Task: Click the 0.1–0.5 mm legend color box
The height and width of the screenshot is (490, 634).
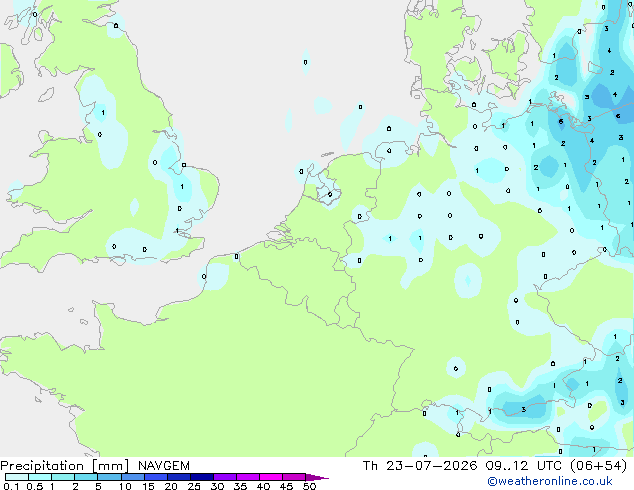Action: point(17,477)
